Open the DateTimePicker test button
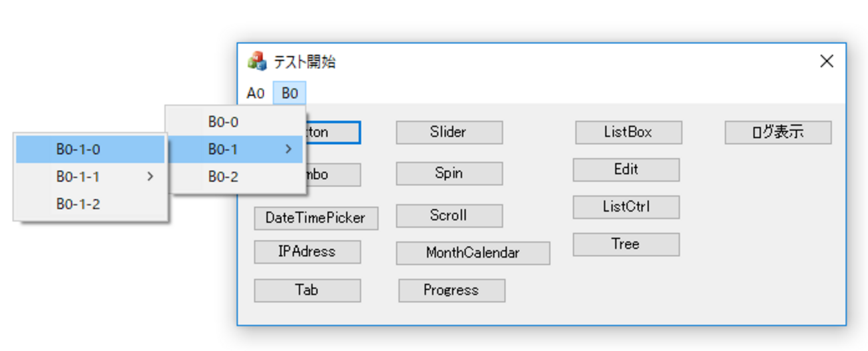 pyautogui.click(x=316, y=218)
